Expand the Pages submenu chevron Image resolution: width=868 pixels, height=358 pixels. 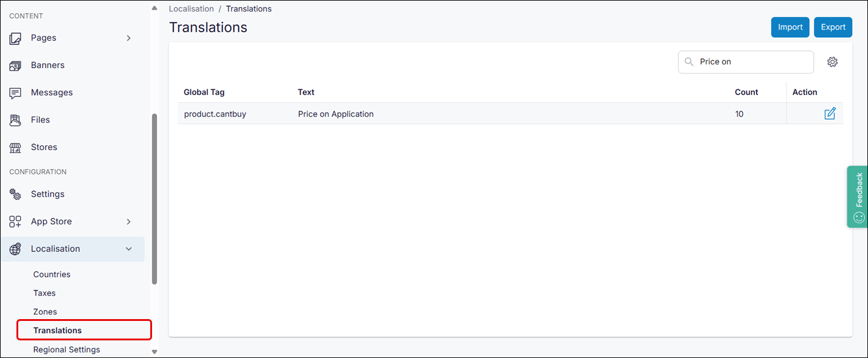[128, 38]
